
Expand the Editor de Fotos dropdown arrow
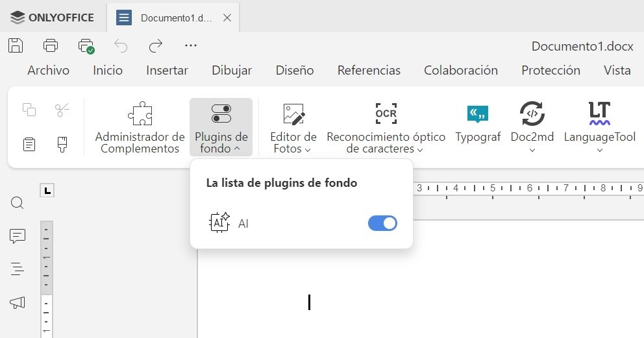pyautogui.click(x=308, y=150)
